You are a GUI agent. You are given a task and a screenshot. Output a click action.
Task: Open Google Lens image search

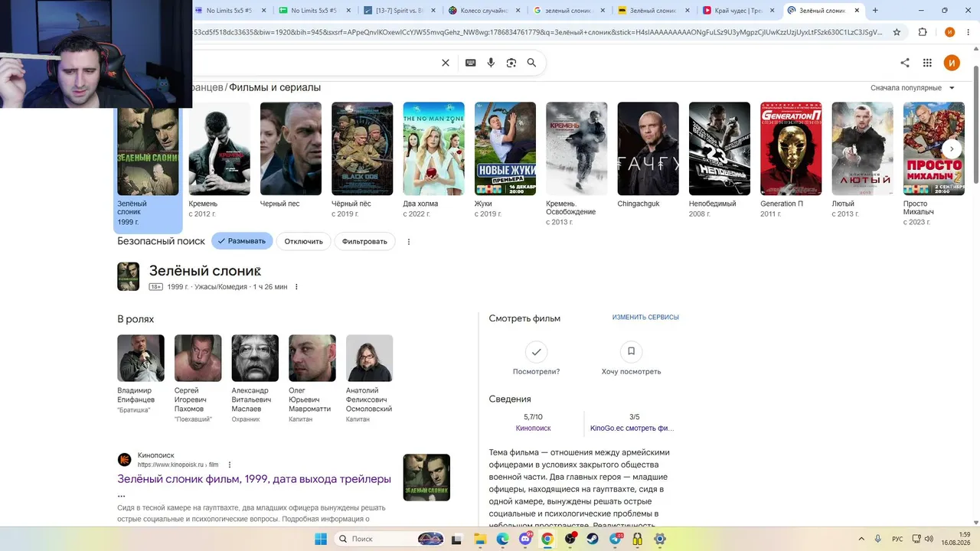511,63
